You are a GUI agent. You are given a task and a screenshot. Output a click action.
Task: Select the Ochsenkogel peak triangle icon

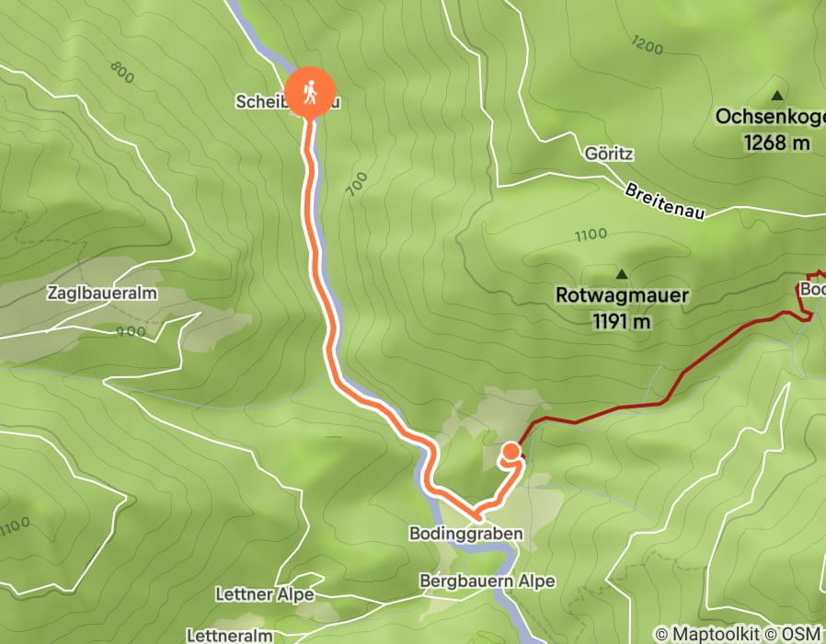click(x=777, y=96)
